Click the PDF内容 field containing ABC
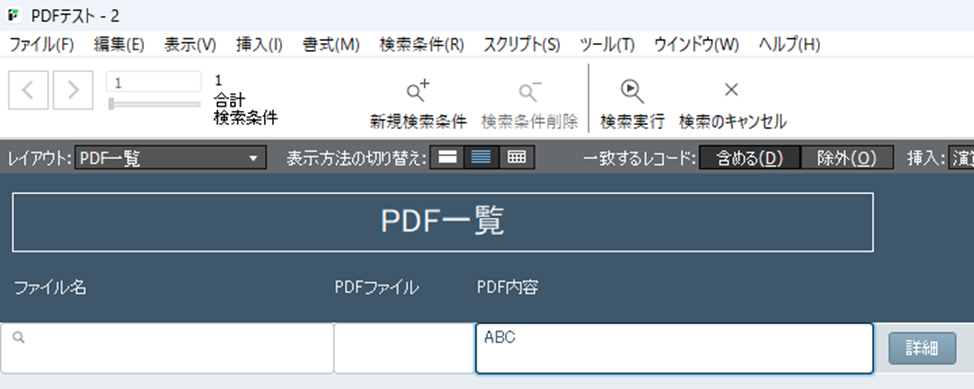The width and height of the screenshot is (974, 389). (x=675, y=348)
